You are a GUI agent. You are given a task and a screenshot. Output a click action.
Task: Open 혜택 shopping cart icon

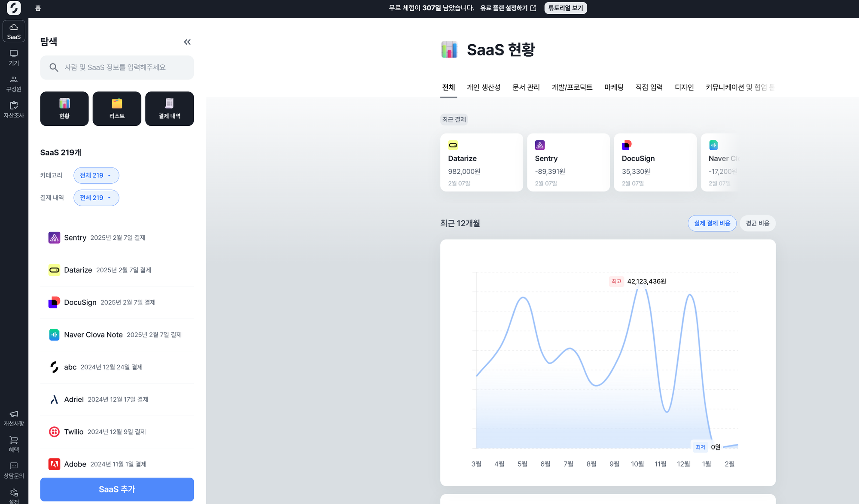[14, 444]
